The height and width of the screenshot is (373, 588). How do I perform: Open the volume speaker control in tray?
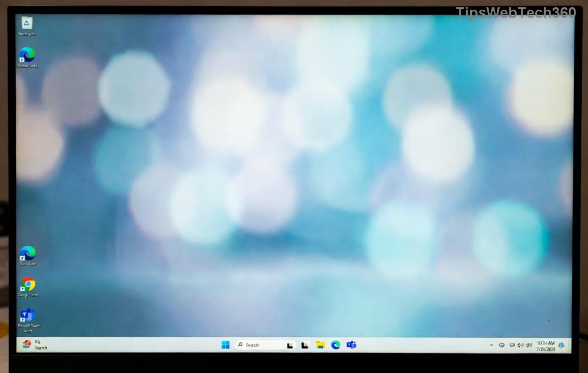[529, 345]
